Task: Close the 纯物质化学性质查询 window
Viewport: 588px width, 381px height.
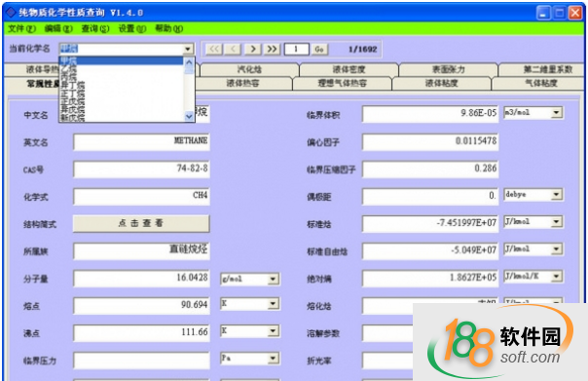Action: (575, 13)
